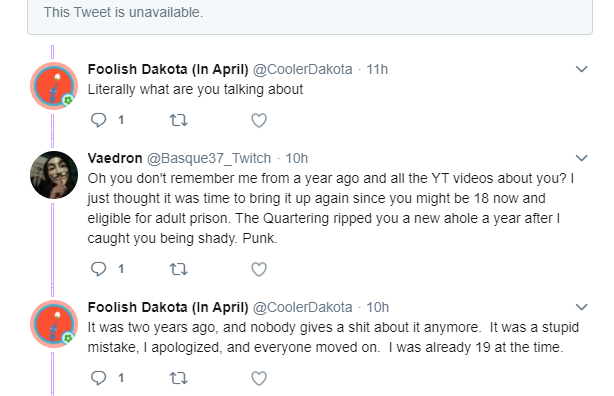Like Vaedron's tweet with the heart icon

tap(259, 269)
